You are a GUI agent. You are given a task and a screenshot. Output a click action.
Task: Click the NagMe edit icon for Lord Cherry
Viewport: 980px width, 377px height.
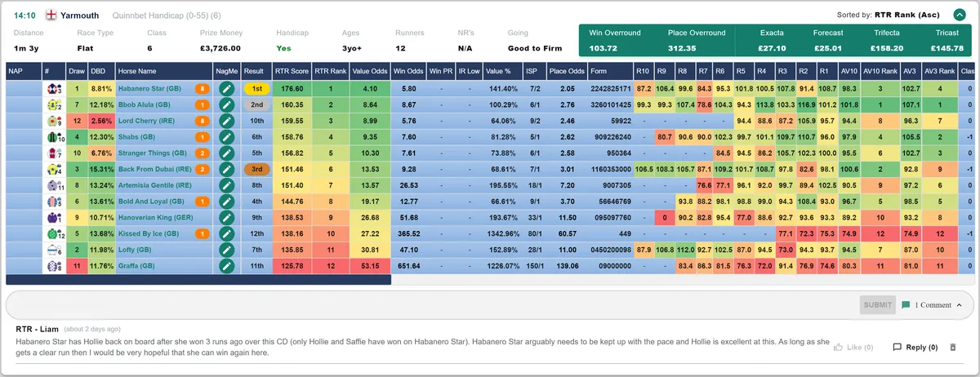(227, 120)
